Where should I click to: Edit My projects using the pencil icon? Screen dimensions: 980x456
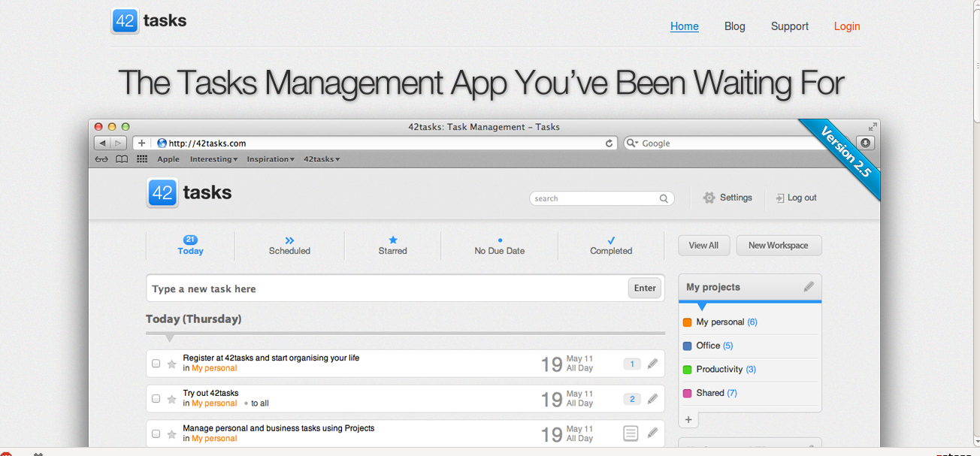click(809, 286)
